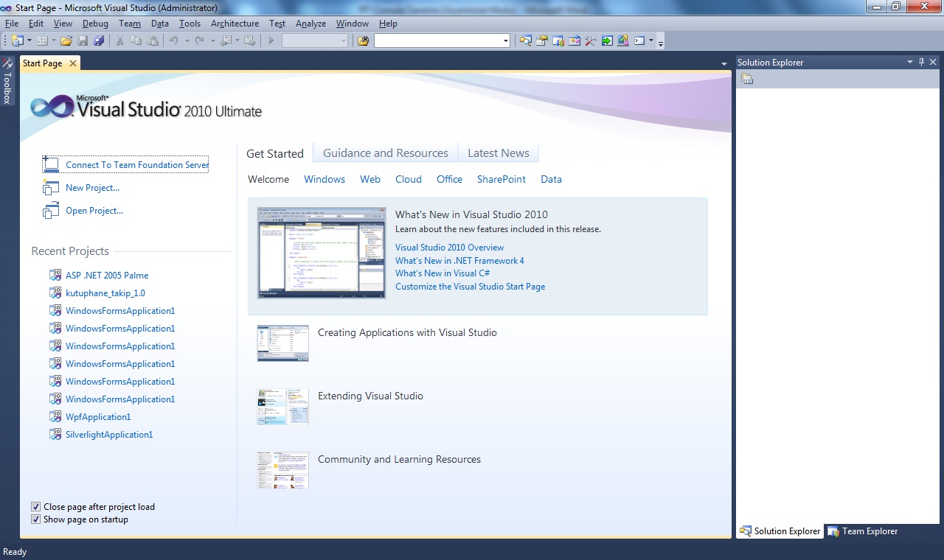Viewport: 944px width, 560px height.
Task: Close the Solution Explorer panel
Action: 934,63
